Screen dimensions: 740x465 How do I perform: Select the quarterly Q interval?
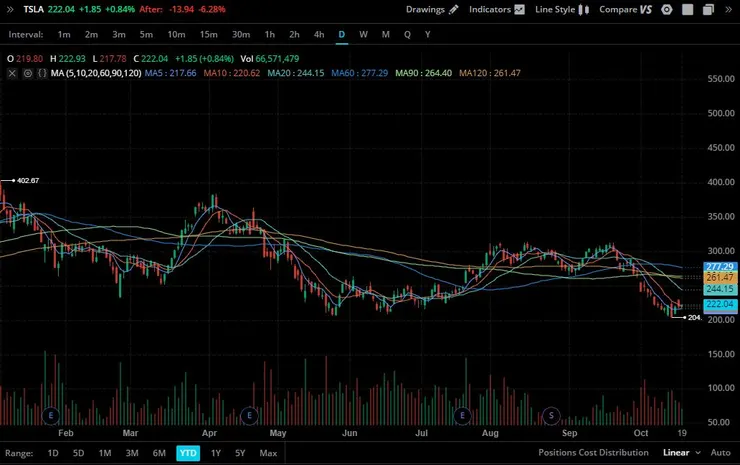(407, 34)
